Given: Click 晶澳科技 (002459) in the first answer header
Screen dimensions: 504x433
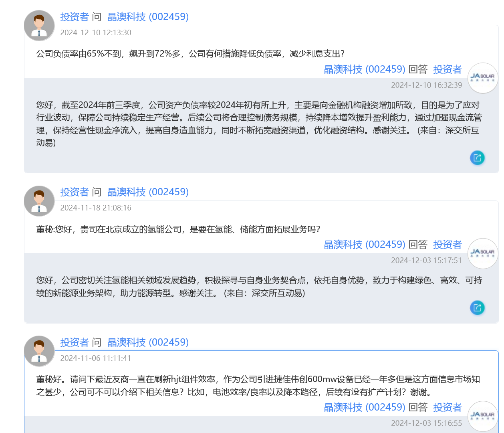Looking at the screenshot, I should [365, 69].
